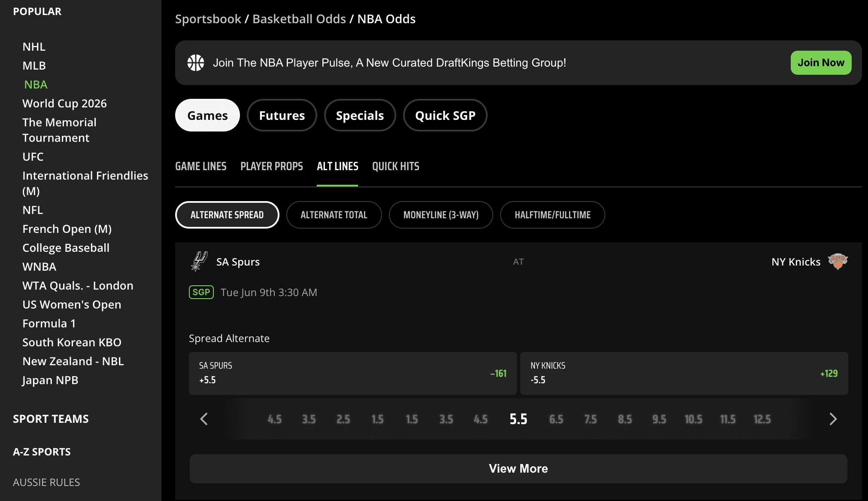Open Formula 1 in the sidebar
The image size is (868, 501).
pyautogui.click(x=49, y=323)
